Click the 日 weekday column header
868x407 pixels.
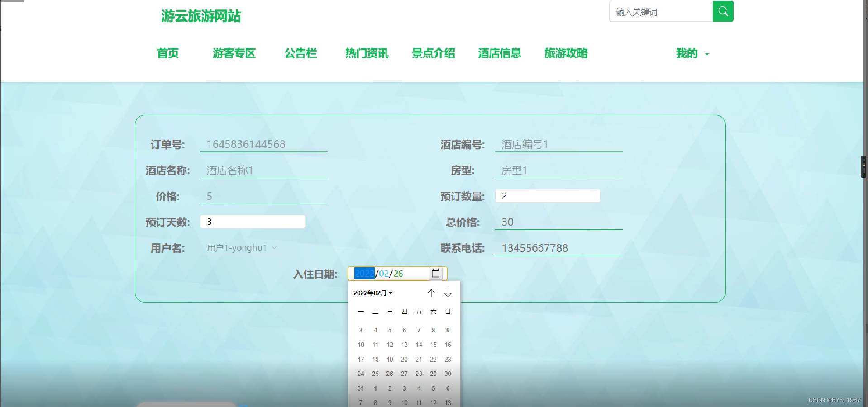tap(448, 312)
